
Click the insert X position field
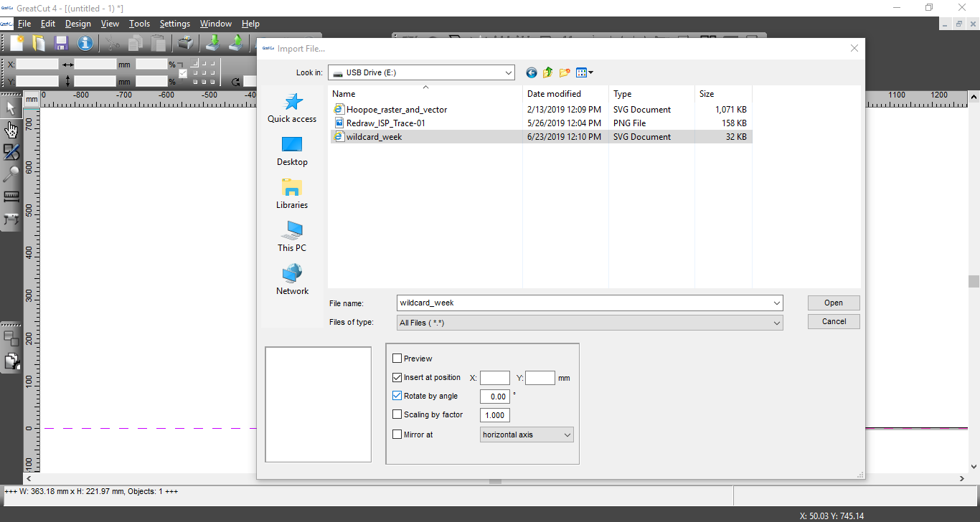tap(495, 378)
